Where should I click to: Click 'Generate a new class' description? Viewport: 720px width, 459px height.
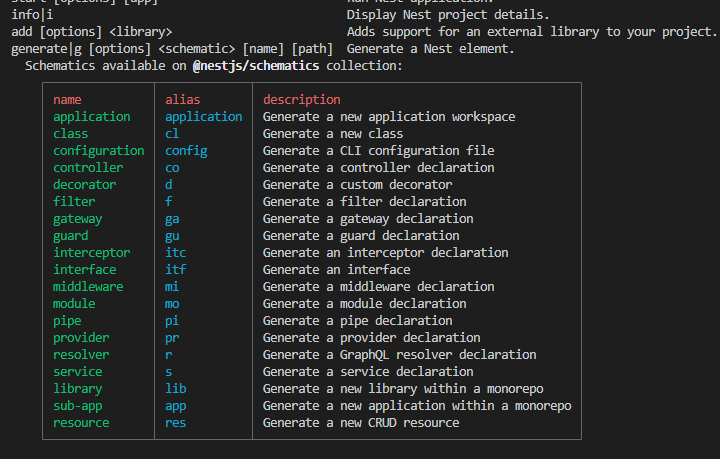tap(333, 134)
